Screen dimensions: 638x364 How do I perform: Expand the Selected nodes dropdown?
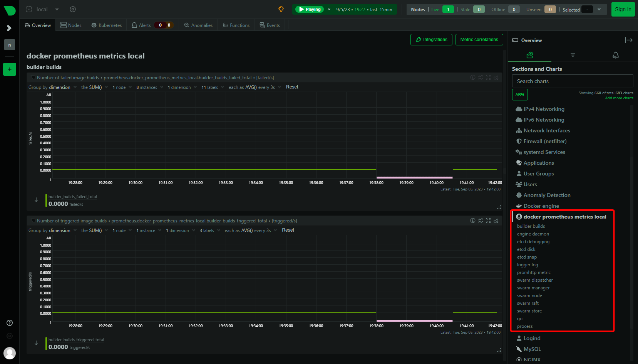click(x=598, y=9)
